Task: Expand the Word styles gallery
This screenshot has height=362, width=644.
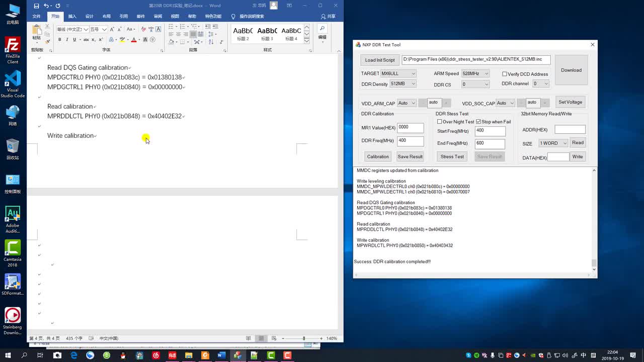Action: 307,40
